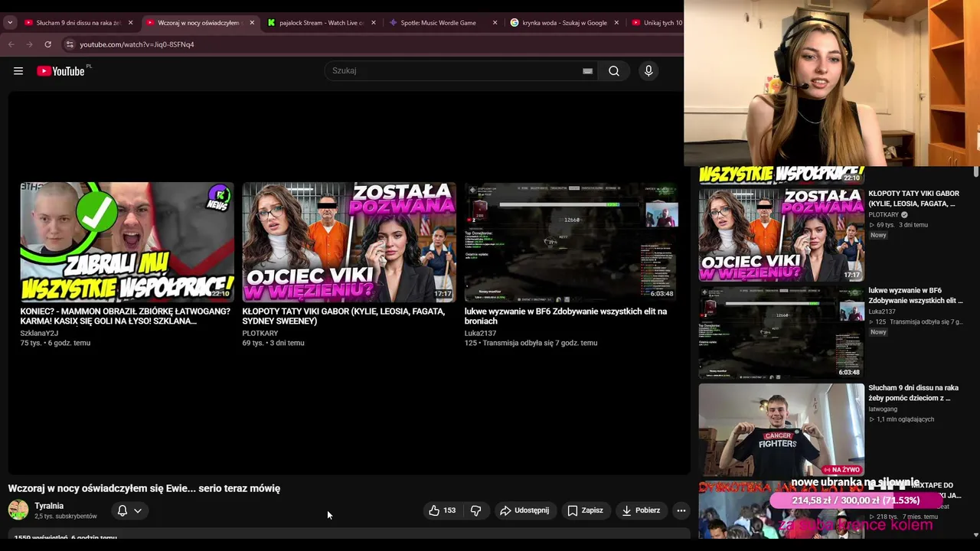Go back in browser history
980x551 pixels.
tap(11, 44)
